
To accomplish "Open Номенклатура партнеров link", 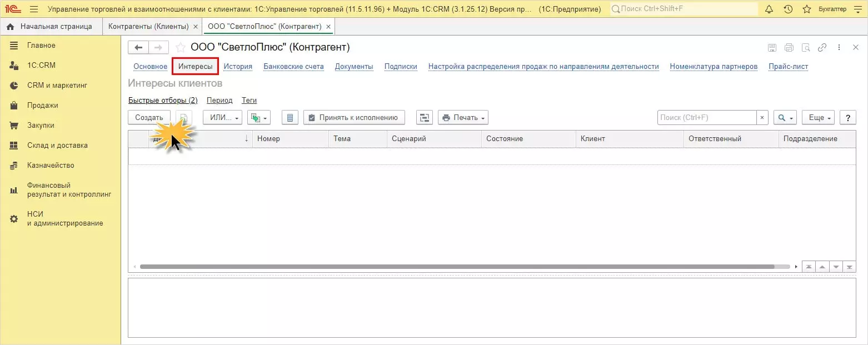I will pyautogui.click(x=714, y=66).
